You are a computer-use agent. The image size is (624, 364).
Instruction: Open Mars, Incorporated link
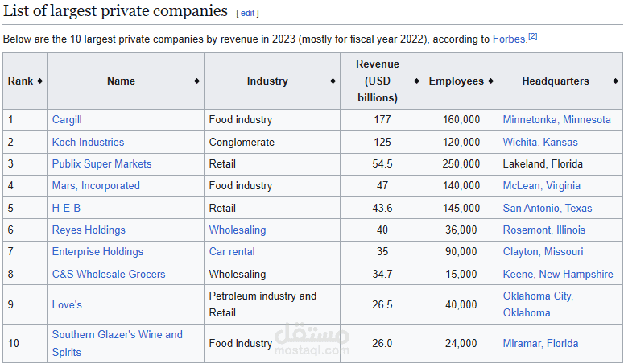click(96, 185)
